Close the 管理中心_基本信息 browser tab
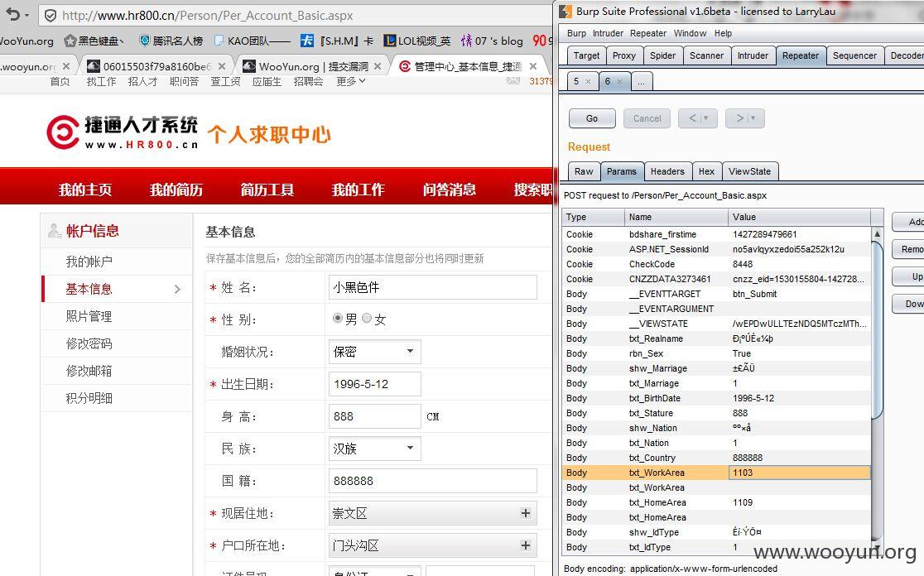The height and width of the screenshot is (576, 924). (533, 66)
